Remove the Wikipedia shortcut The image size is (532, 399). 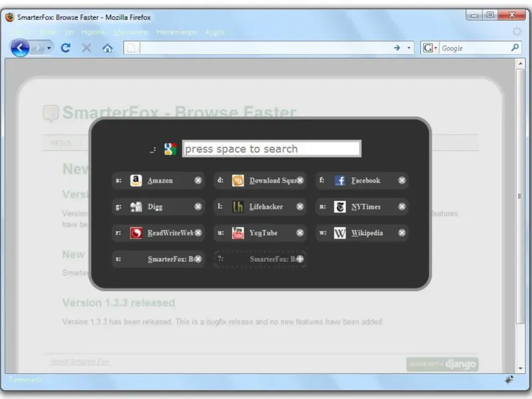tap(402, 233)
